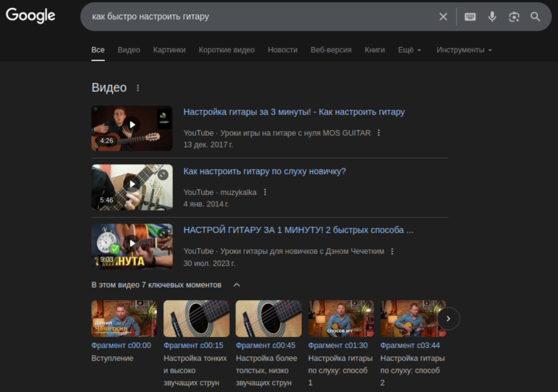Switch to the Короткие видео tab
558x392 pixels.
226,50
